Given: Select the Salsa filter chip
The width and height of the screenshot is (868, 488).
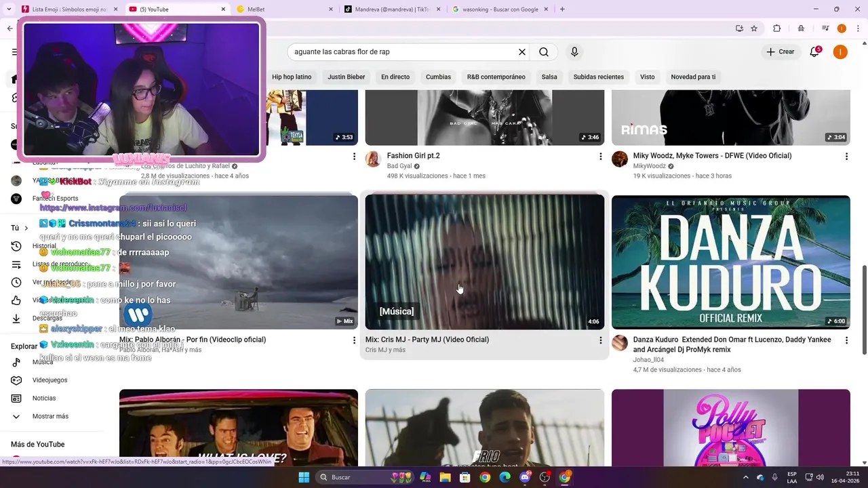Looking at the screenshot, I should (x=549, y=77).
